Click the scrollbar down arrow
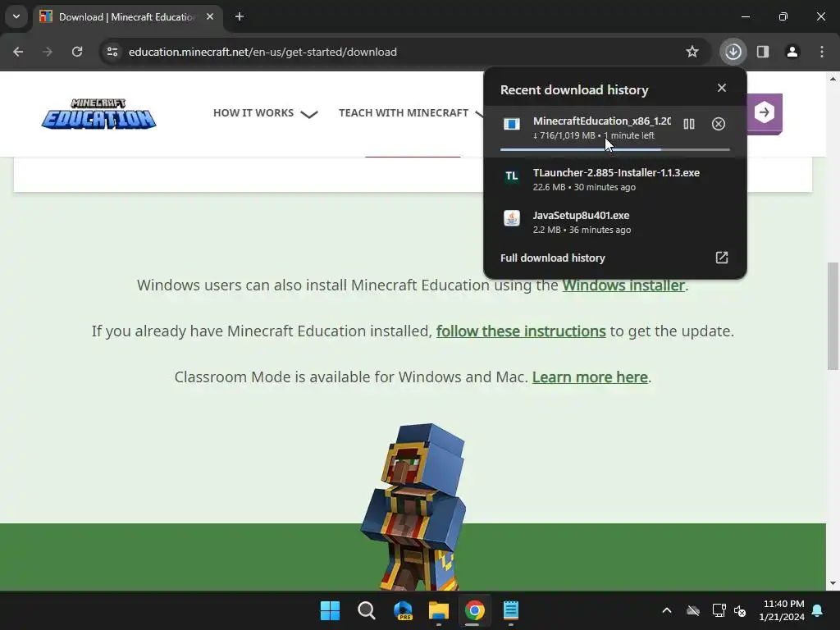 [833, 583]
